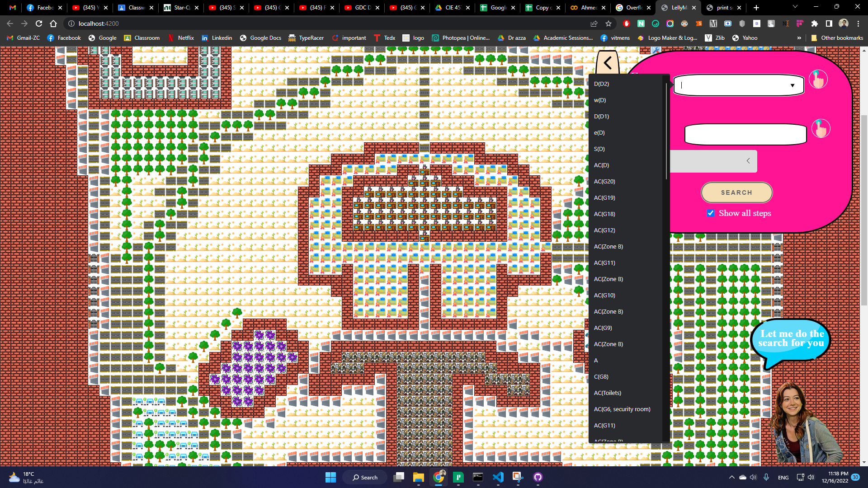This screenshot has width=868, height=488.
Task: Reload the page with the refresh icon
Action: coord(39,23)
